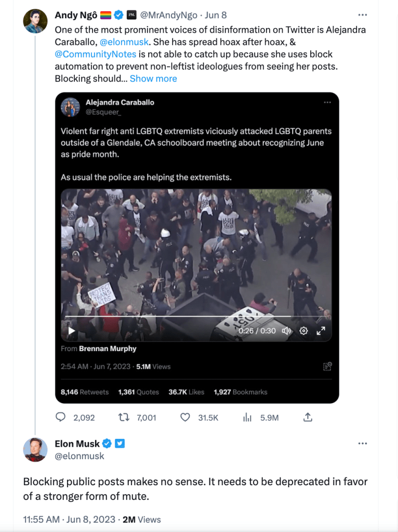Open Brennan Murphy video source link

coord(108,348)
